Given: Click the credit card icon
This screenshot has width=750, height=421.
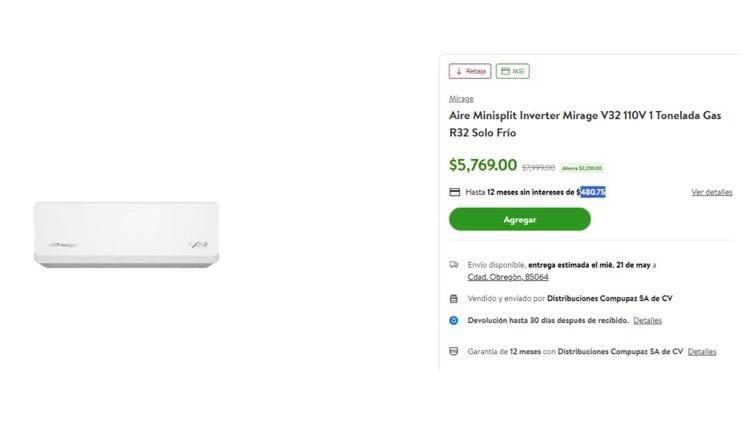Looking at the screenshot, I should pyautogui.click(x=454, y=192).
